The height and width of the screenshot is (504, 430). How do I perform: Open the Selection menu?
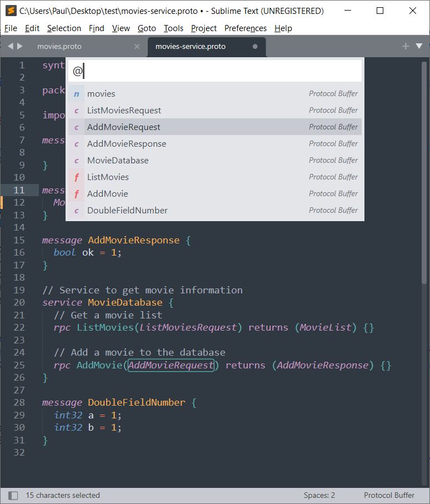[x=64, y=28]
